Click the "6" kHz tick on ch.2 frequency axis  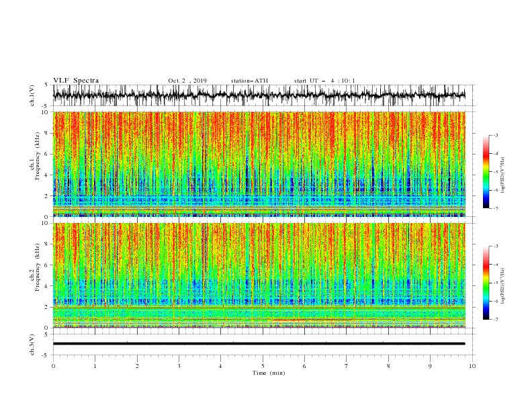[47, 265]
